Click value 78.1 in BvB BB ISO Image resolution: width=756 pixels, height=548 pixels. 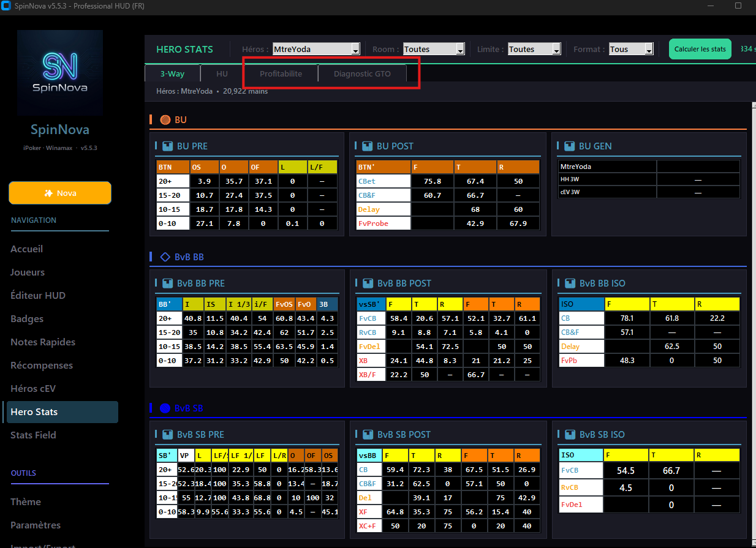pyautogui.click(x=627, y=318)
